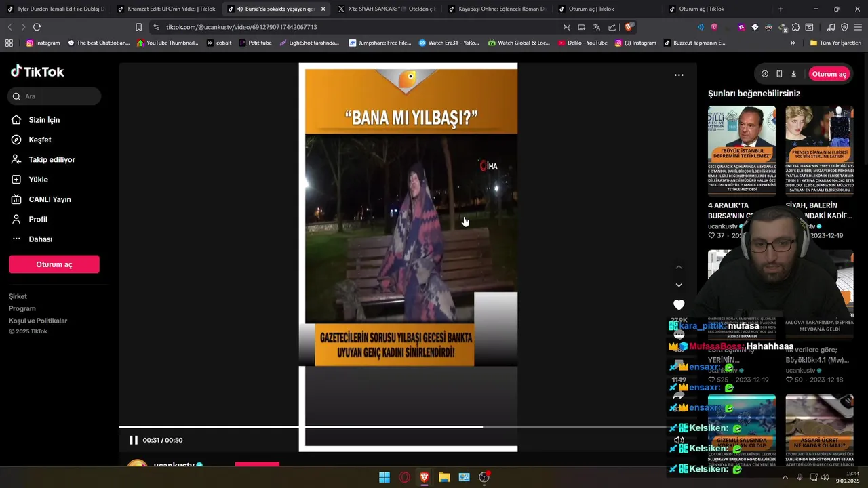Click the address bar URL
This screenshot has height=488, width=868.
tap(241, 27)
